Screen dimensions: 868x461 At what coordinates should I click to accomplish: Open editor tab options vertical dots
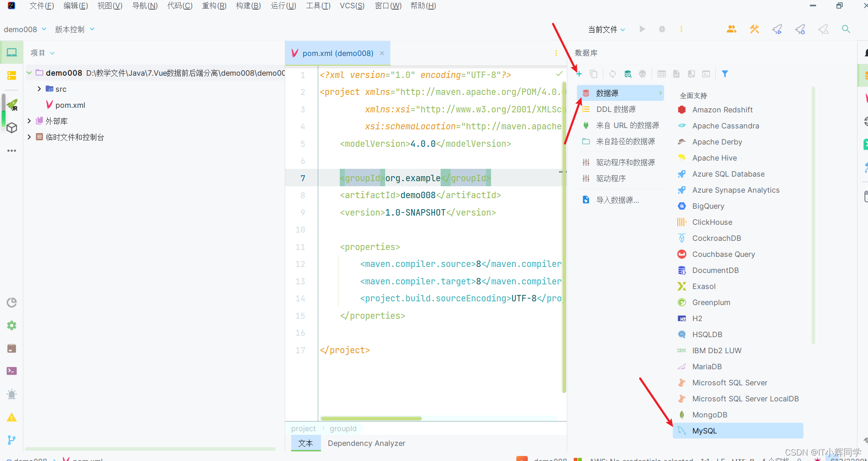pos(556,53)
